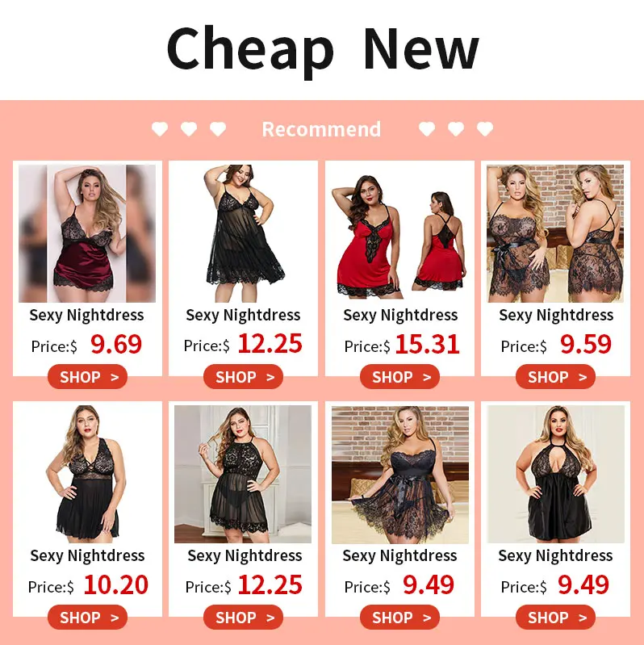The image size is (644, 645).
Task: Open the black sheer nightdress image in top row
Action: coord(243,233)
